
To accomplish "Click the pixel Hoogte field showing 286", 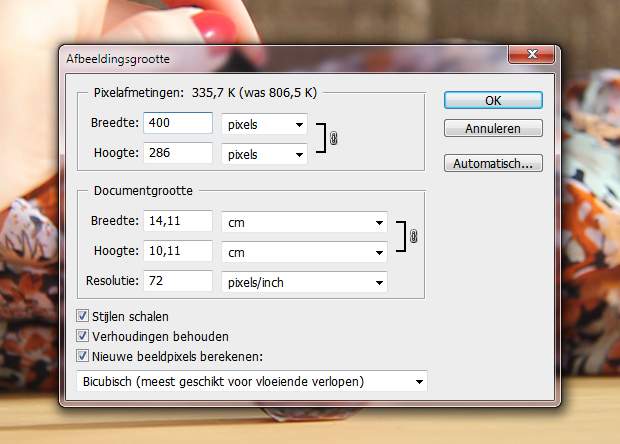I will [178, 153].
